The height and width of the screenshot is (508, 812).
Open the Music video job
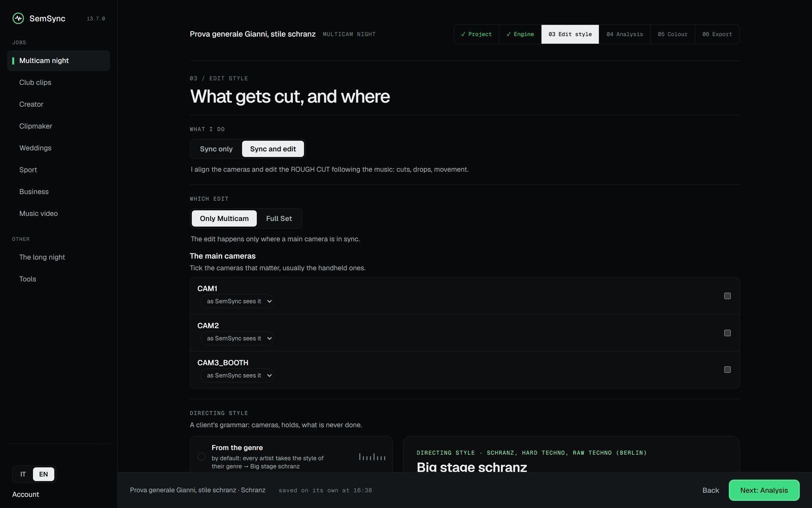(x=58, y=213)
